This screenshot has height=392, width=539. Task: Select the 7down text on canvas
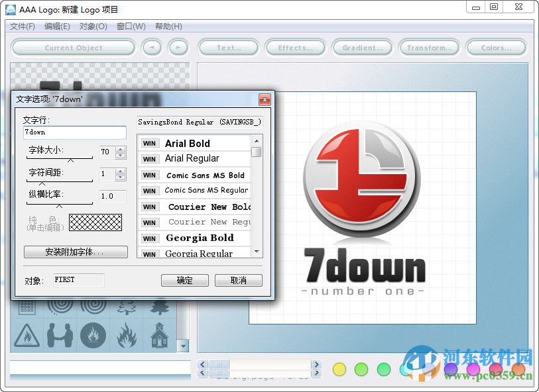(x=365, y=266)
